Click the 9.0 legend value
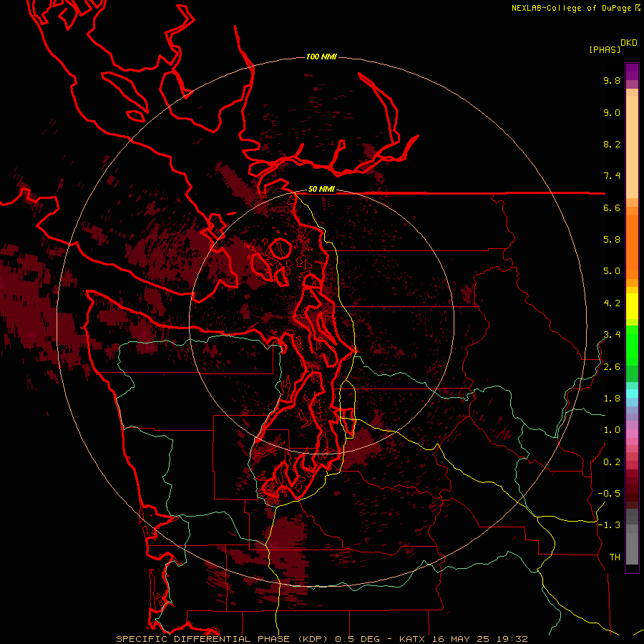Viewport: 644px width, 644px height. [612, 112]
